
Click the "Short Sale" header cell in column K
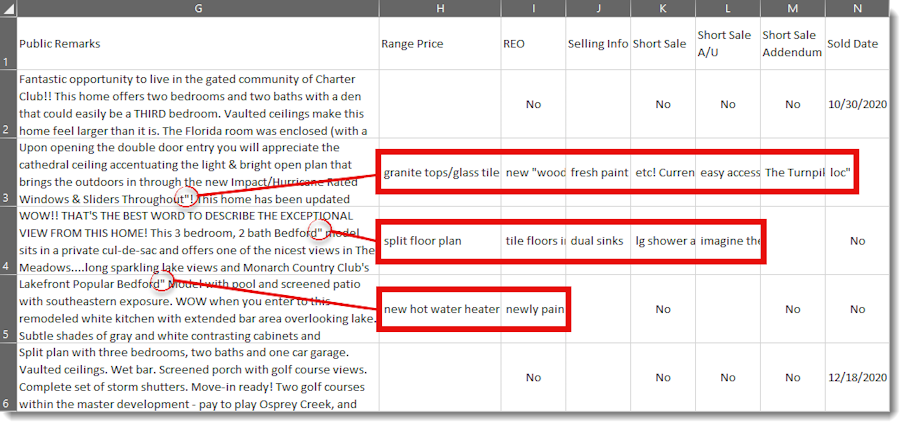pyautogui.click(x=663, y=44)
